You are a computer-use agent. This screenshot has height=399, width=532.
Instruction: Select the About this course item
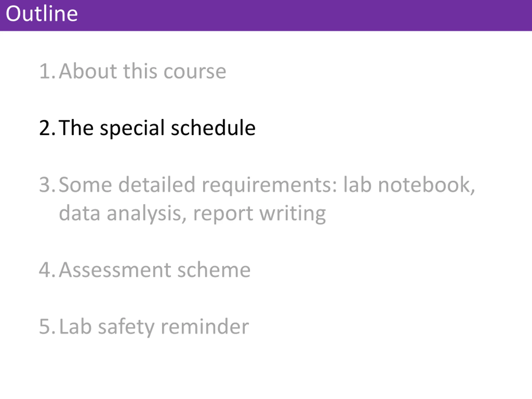(142, 71)
